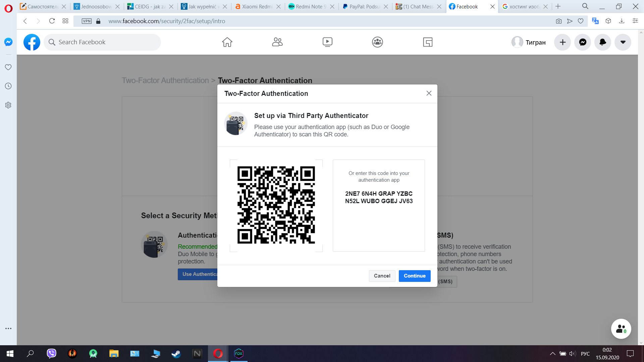This screenshot has width=644, height=362.
Task: Open Facebook Gaming icon
Action: (428, 42)
